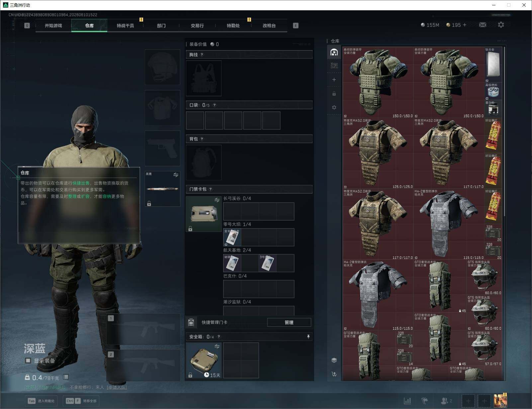Click swap icon on 黑鹰 knife slot

[x=176, y=175]
